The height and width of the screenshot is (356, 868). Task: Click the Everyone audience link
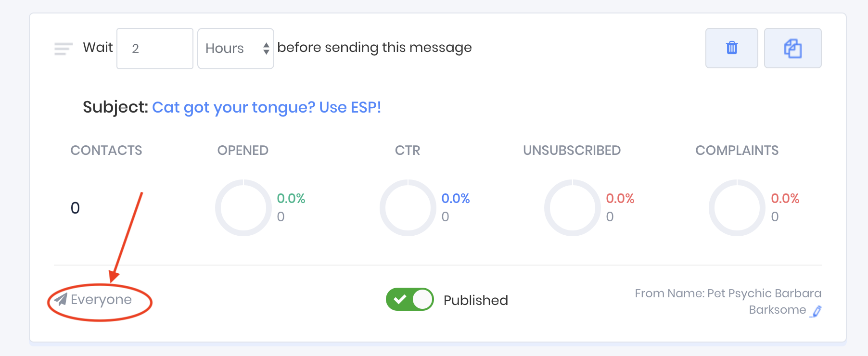[x=101, y=300]
